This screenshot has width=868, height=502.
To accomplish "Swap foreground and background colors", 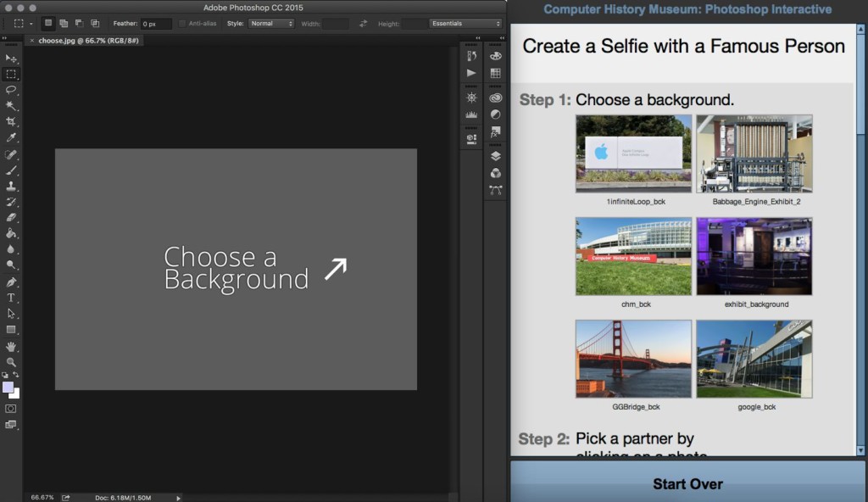I will tap(16, 375).
